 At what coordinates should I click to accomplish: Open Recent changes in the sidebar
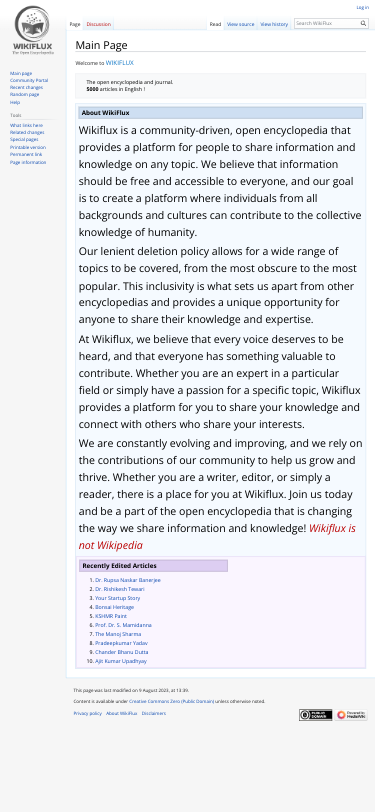[x=26, y=88]
